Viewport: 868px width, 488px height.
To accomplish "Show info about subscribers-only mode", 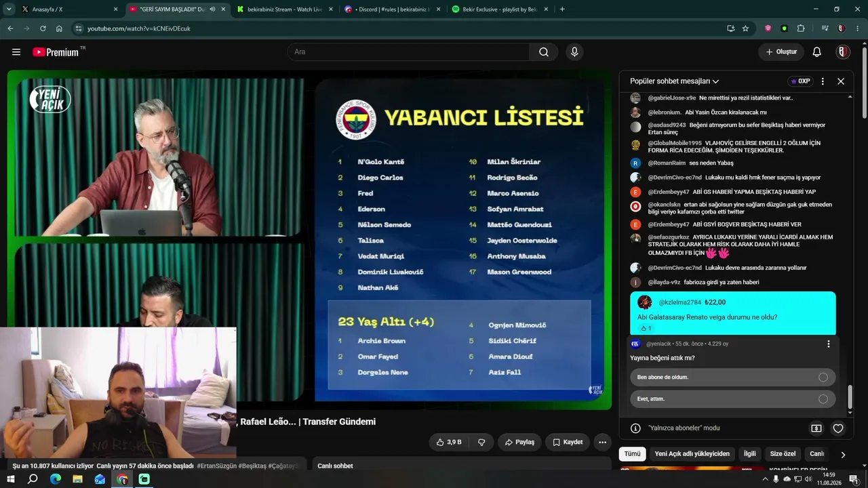I will click(x=635, y=428).
